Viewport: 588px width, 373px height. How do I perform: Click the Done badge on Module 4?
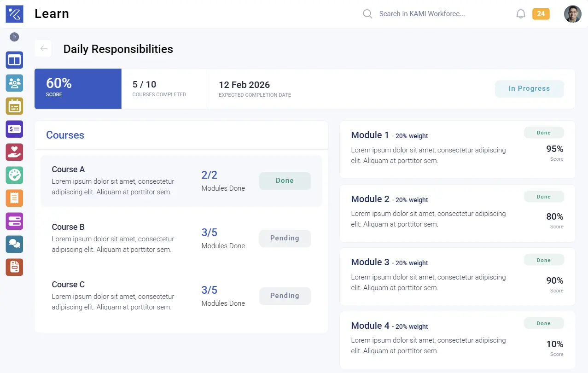point(543,323)
